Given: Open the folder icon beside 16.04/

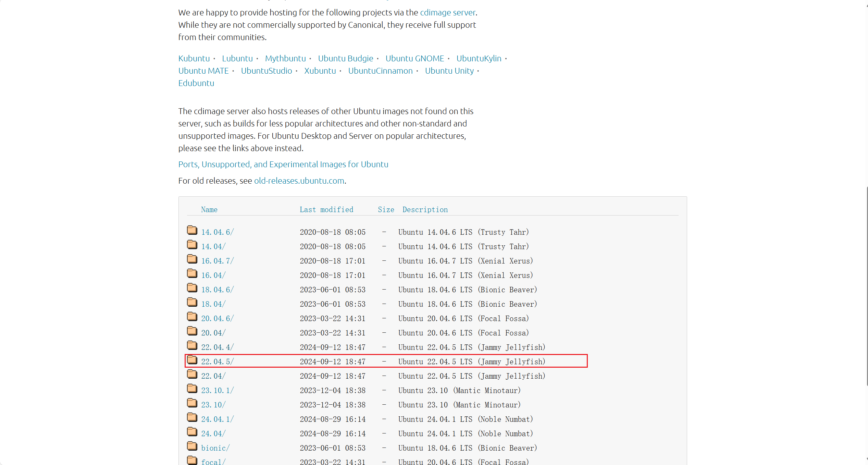Looking at the screenshot, I should click(x=192, y=273).
